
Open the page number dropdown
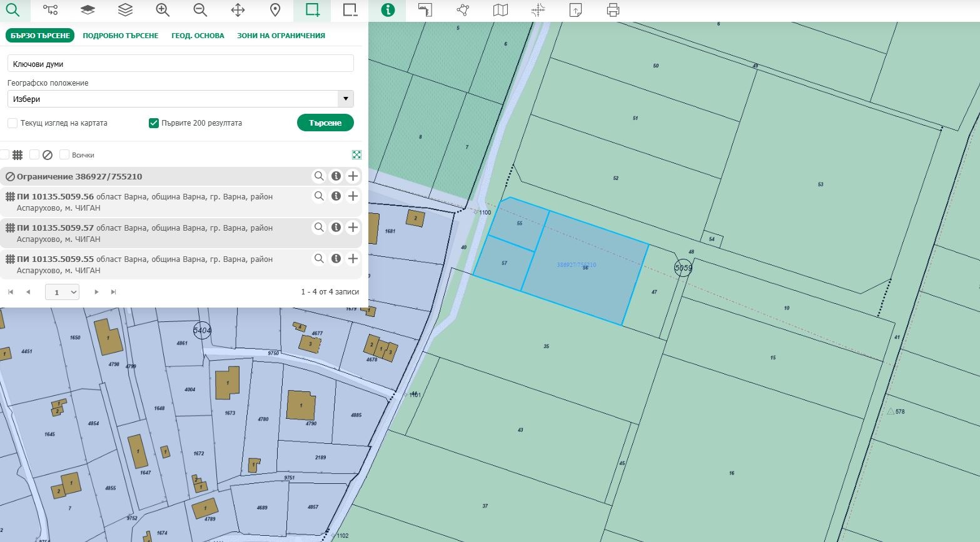[62, 292]
